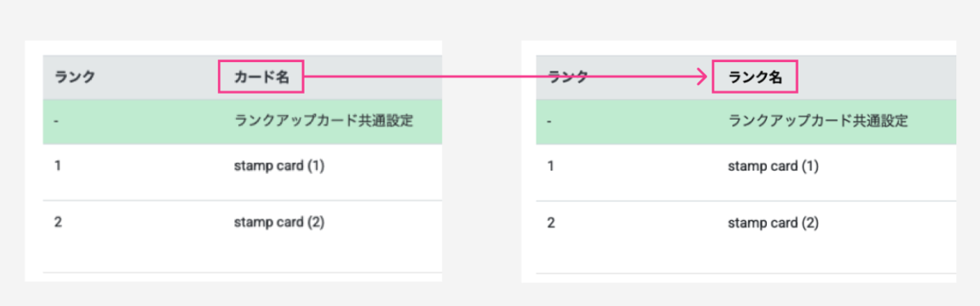Select ランク header in the ランク名 table
The width and height of the screenshot is (980, 306).
(568, 78)
